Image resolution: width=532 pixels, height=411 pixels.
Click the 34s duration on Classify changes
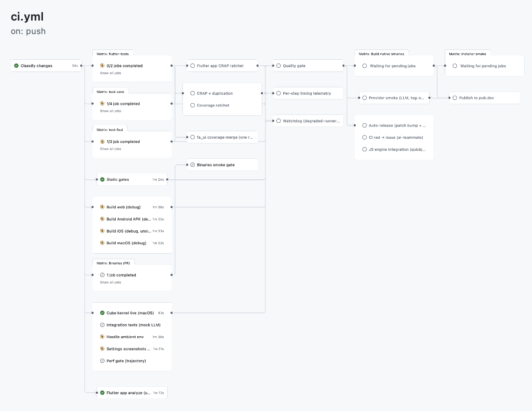pyautogui.click(x=75, y=65)
